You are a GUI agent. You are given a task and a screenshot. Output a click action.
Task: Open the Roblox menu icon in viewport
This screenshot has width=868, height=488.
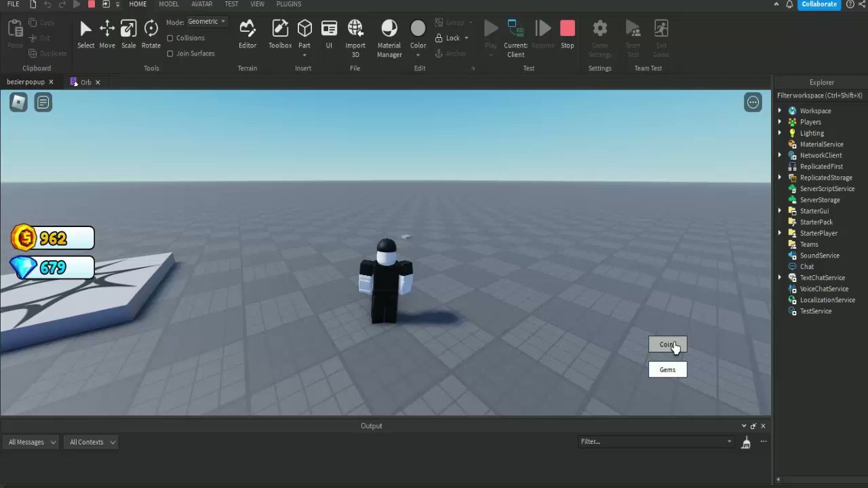click(x=18, y=102)
